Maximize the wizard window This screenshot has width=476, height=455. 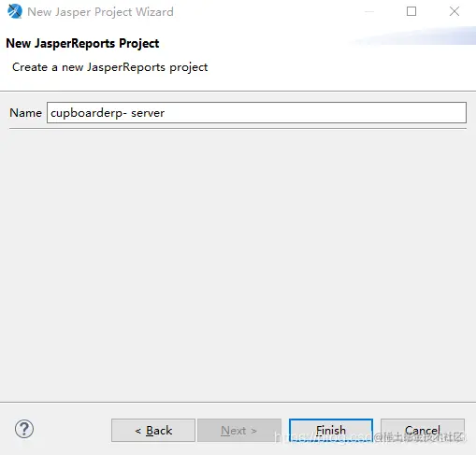click(x=411, y=11)
